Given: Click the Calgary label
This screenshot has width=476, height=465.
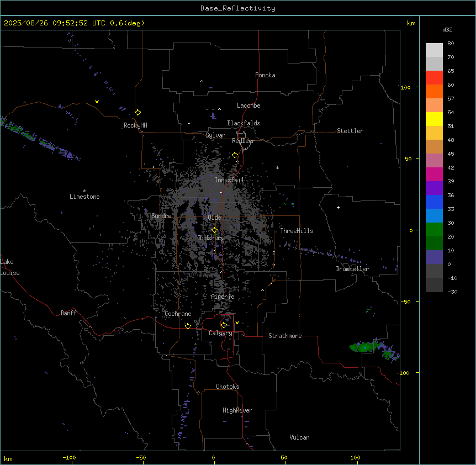Looking at the screenshot, I should point(221,333).
